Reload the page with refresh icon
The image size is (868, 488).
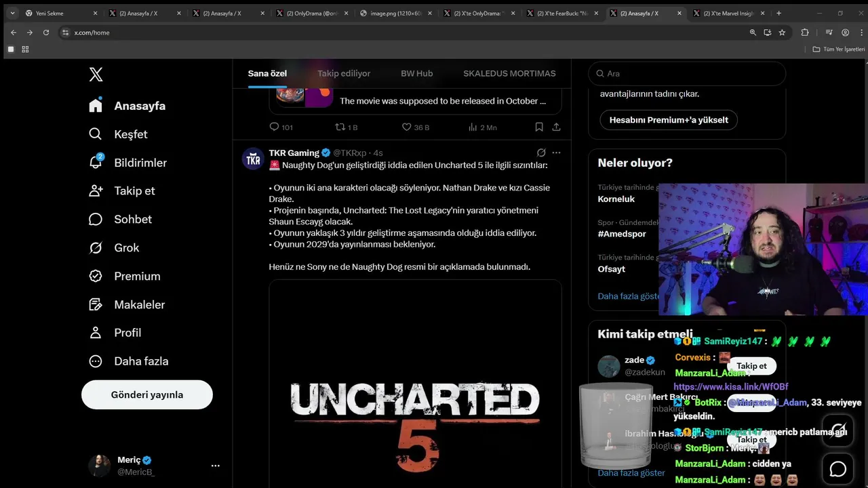pos(46,33)
